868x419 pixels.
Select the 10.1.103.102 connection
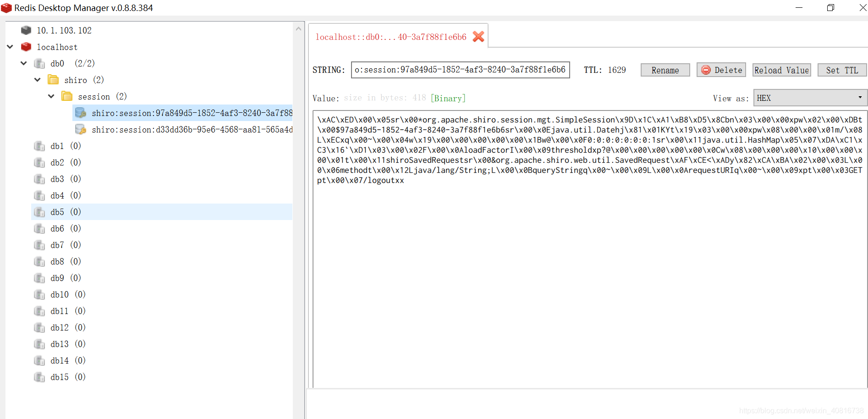[x=64, y=30]
